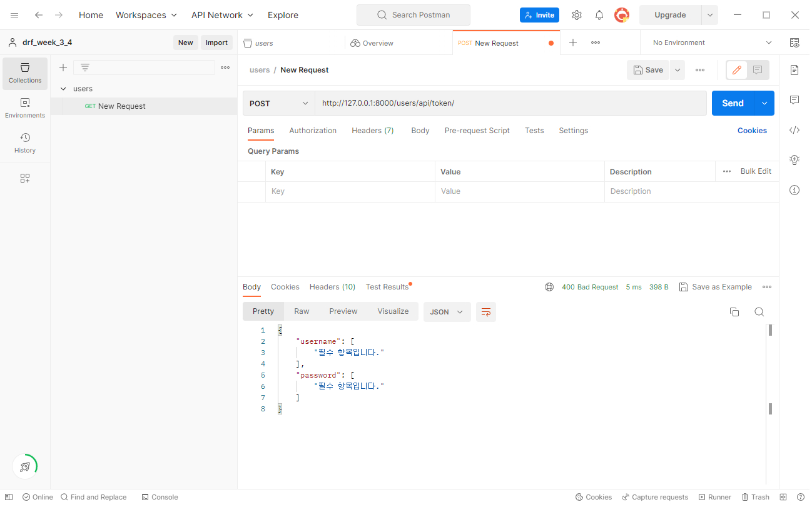This screenshot has width=812, height=512.
Task: Open the Documentation right sidebar icon
Action: pyautogui.click(x=794, y=70)
